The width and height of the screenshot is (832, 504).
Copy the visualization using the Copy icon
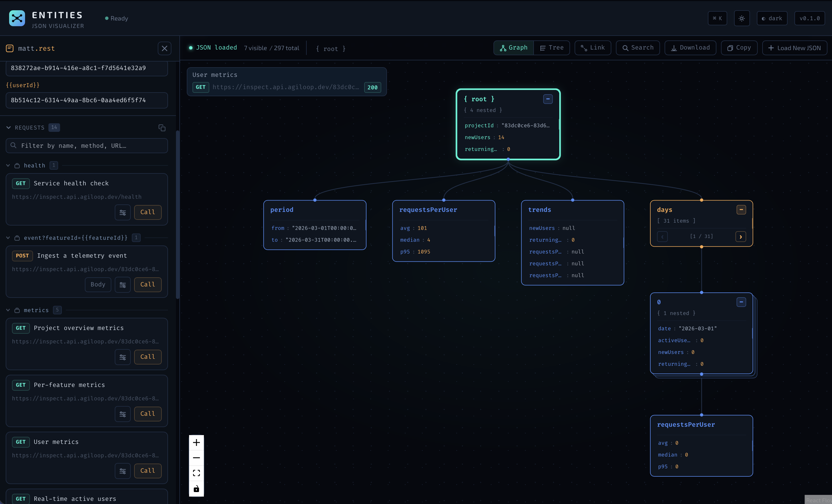pos(739,48)
